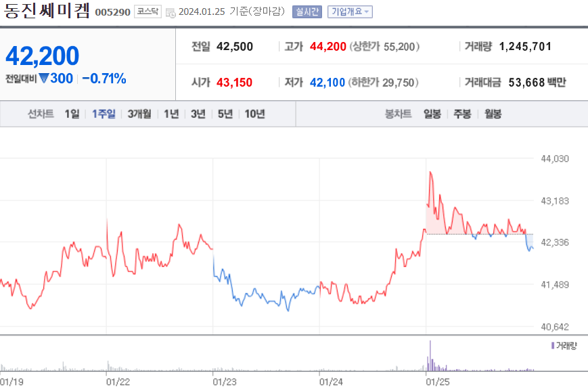Viewport: 588px width, 392px height.
Task: Click the stock code 005290
Action: tap(112, 12)
